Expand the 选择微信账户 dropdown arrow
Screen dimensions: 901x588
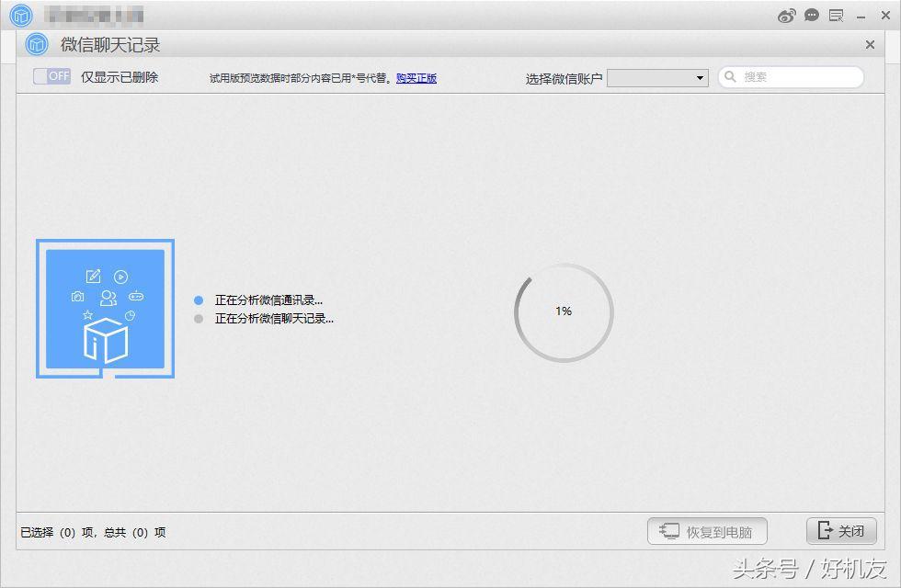pyautogui.click(x=699, y=77)
